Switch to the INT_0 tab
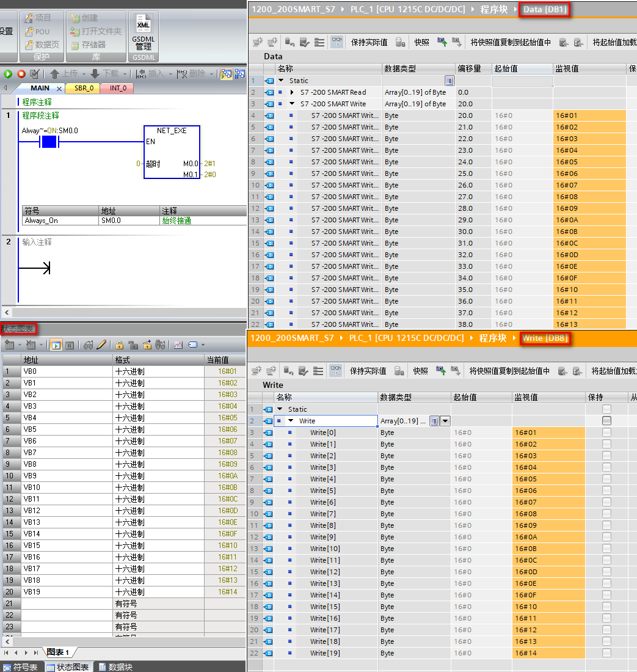 [117, 88]
